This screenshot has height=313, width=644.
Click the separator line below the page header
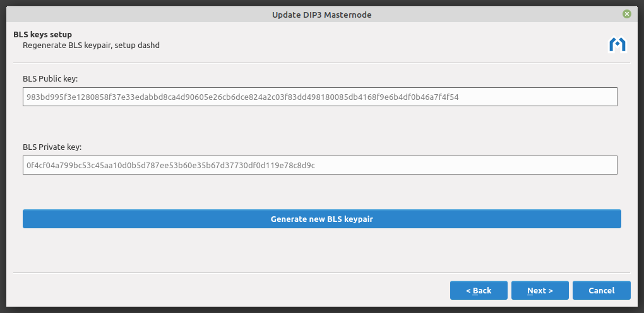coord(322,63)
